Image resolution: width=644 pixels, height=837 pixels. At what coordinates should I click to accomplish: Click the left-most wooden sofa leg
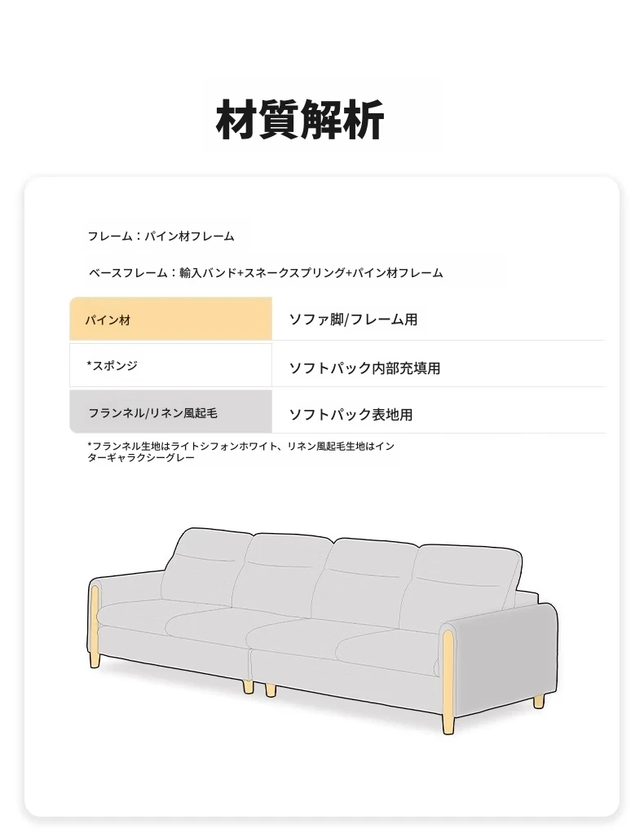point(95,661)
